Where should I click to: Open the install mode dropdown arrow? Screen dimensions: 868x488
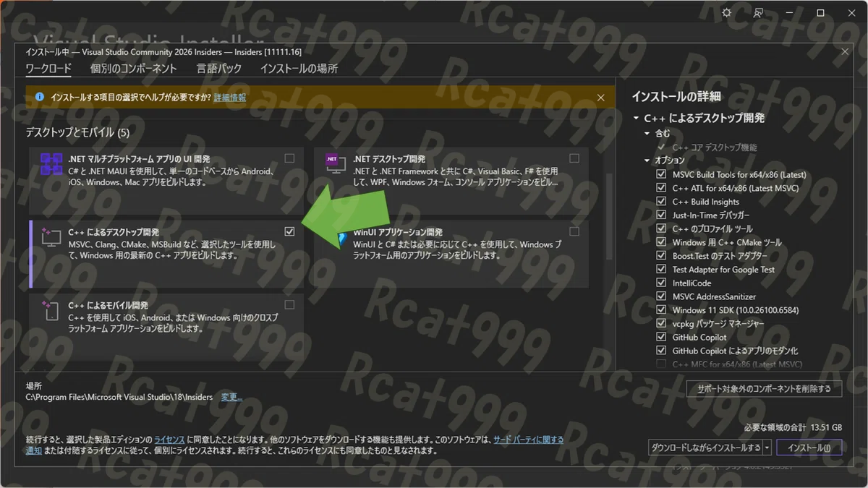[767, 448]
